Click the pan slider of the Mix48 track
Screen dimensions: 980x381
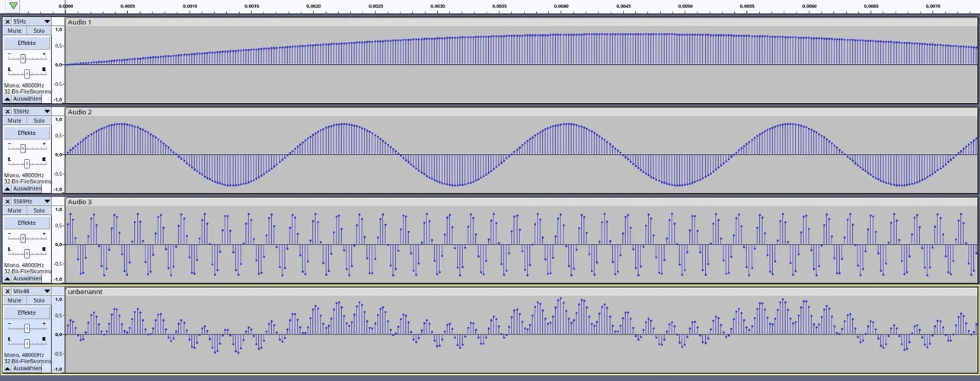click(x=27, y=343)
